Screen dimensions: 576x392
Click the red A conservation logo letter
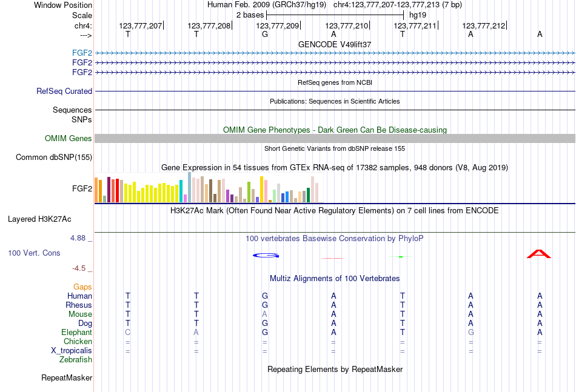pos(539,254)
